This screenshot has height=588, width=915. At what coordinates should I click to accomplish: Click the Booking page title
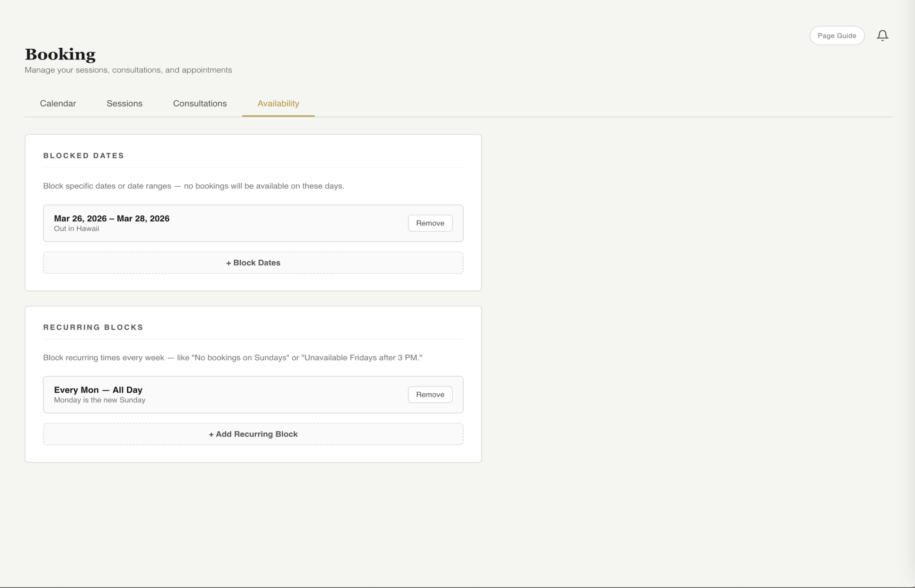(x=60, y=54)
